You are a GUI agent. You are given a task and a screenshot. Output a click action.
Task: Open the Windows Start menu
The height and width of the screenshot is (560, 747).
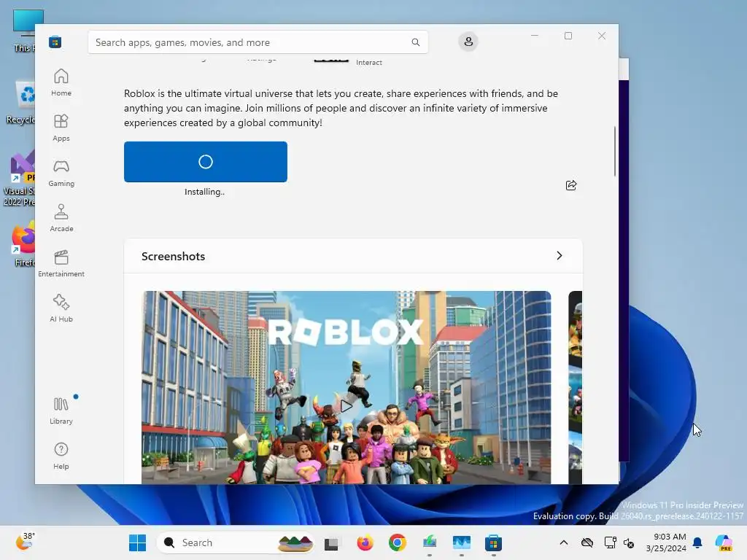click(138, 542)
